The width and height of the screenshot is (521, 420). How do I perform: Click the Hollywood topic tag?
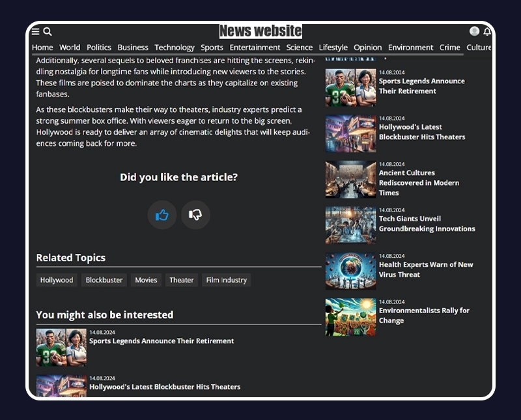[57, 280]
